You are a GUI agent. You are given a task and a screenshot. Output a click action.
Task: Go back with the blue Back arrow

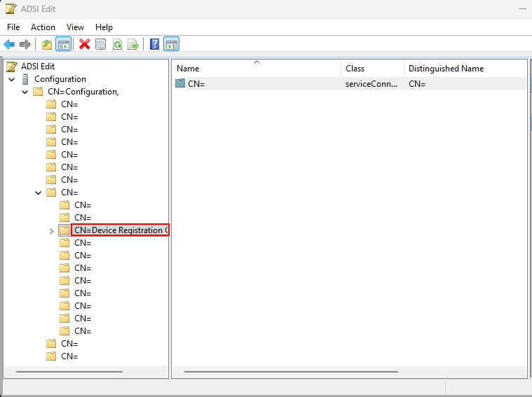[x=9, y=44]
